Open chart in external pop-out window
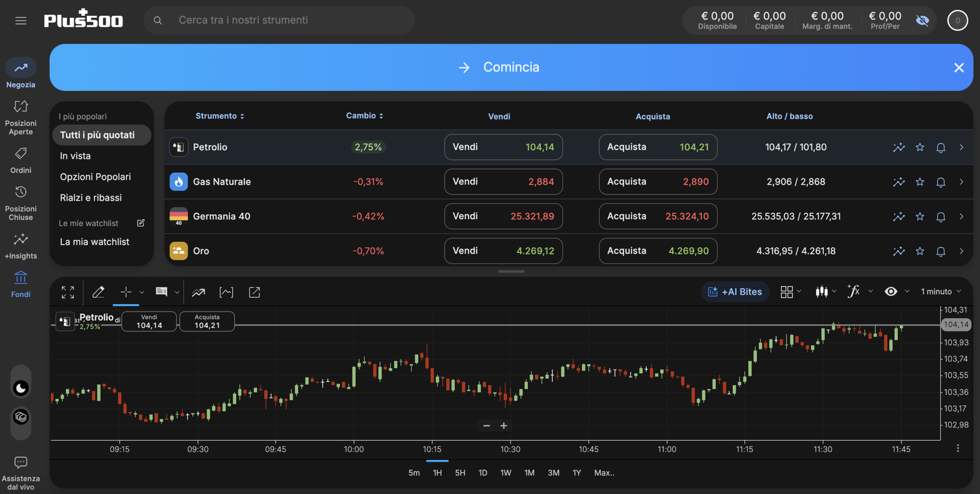Image resolution: width=980 pixels, height=494 pixels. click(x=254, y=292)
